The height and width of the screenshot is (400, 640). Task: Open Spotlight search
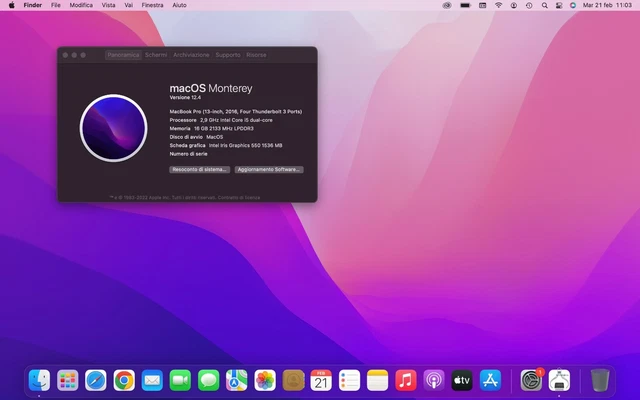click(x=544, y=5)
